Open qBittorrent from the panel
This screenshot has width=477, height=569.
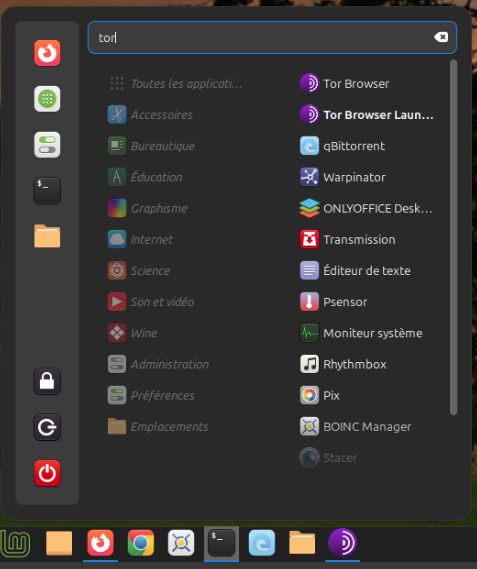click(262, 543)
